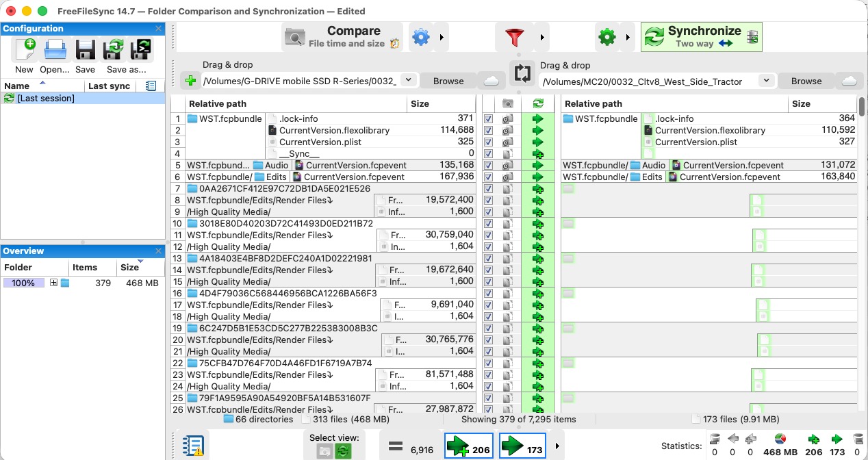Open the log panel icon at bottom left
868x460 pixels.
[x=193, y=446]
